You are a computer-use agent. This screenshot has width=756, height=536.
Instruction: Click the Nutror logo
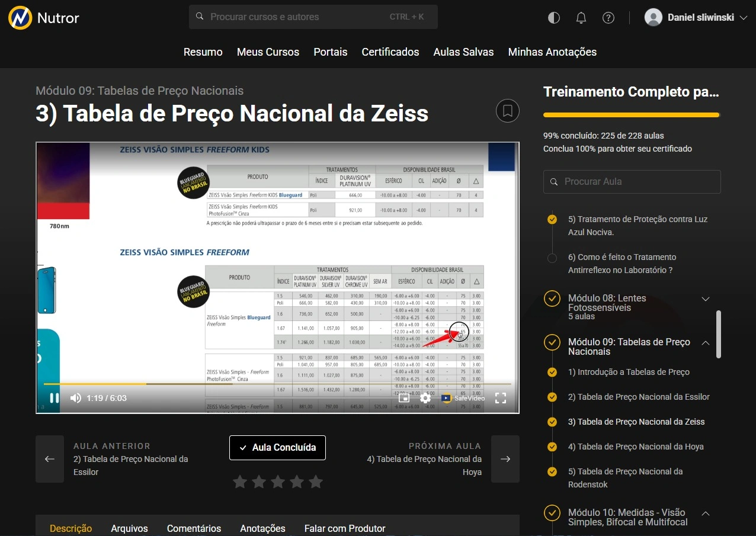(x=44, y=18)
